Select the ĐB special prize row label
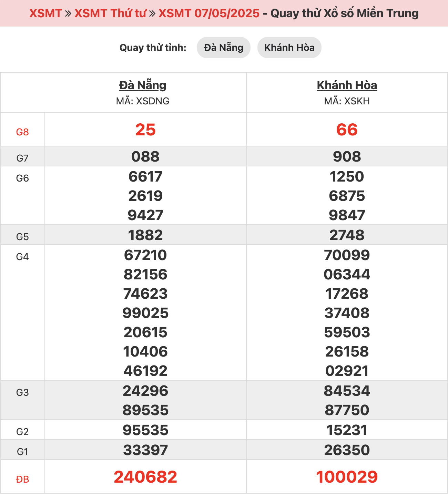Viewport: 448px width, 494px height. [22, 479]
